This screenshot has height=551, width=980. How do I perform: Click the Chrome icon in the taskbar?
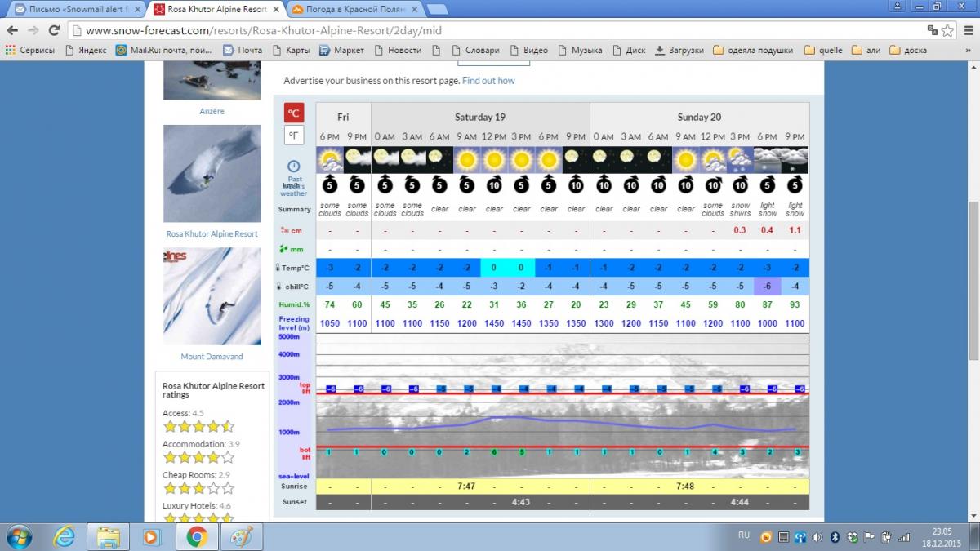[x=196, y=536]
